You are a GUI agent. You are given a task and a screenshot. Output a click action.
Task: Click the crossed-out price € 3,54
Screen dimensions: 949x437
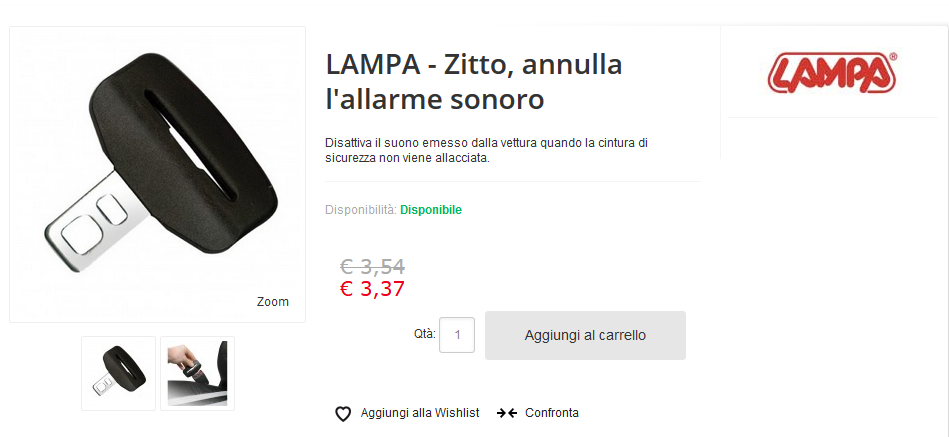(x=372, y=266)
